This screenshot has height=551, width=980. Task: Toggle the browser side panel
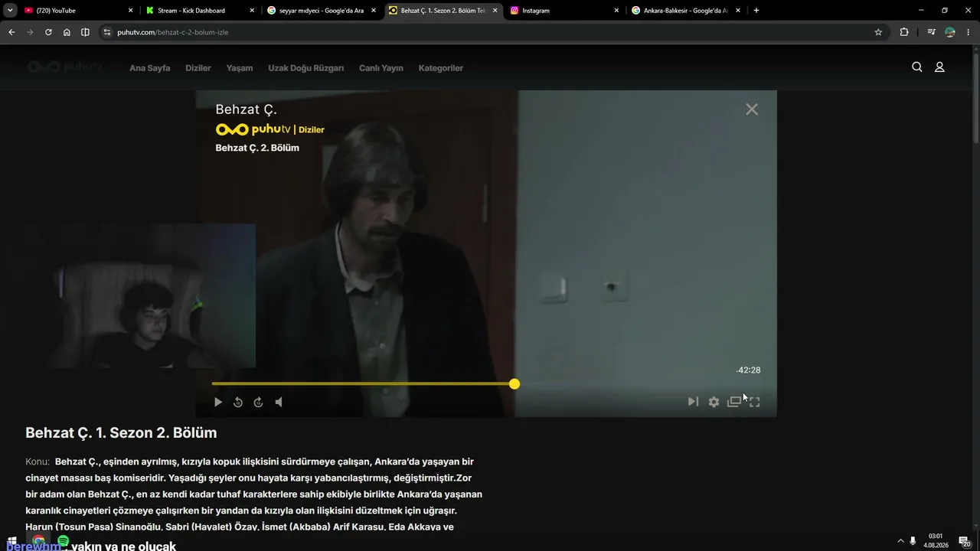(85, 32)
